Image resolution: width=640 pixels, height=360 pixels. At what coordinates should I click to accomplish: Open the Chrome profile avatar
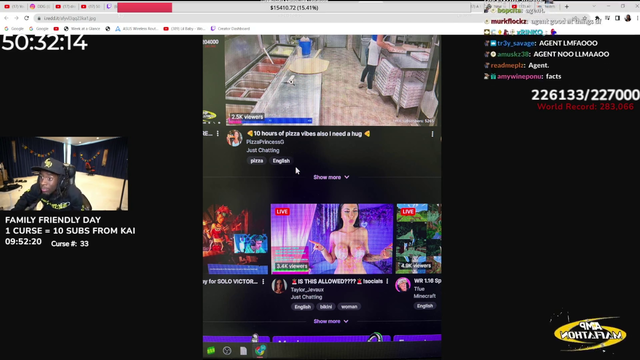click(x=628, y=18)
